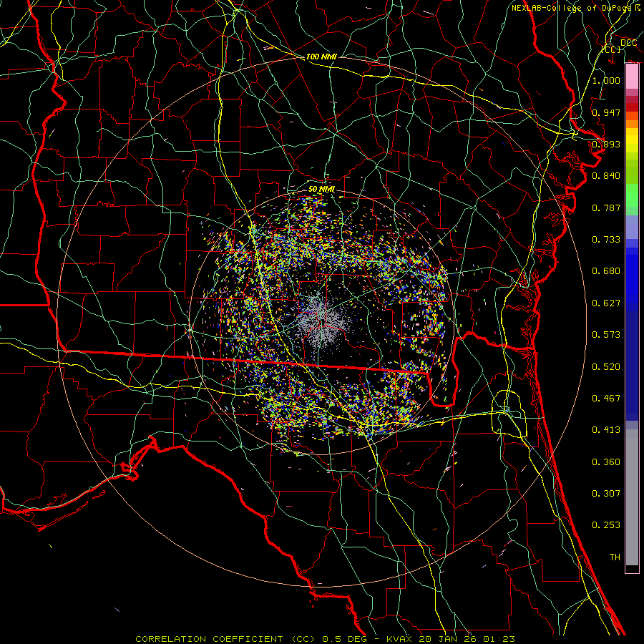Click the Correlation Coefficient KVAX caption at bottom
Viewport: 644px width, 644px height.
coord(325,639)
